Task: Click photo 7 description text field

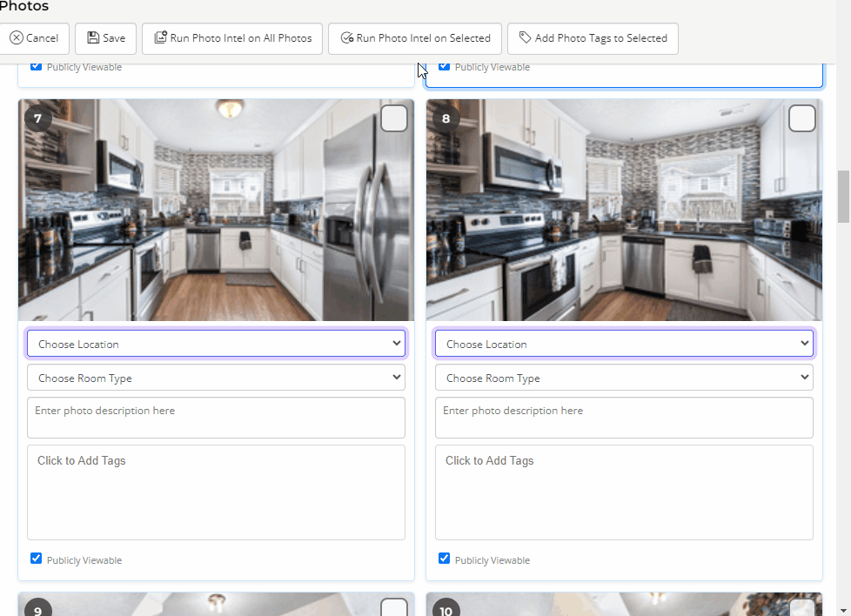Action: click(216, 418)
